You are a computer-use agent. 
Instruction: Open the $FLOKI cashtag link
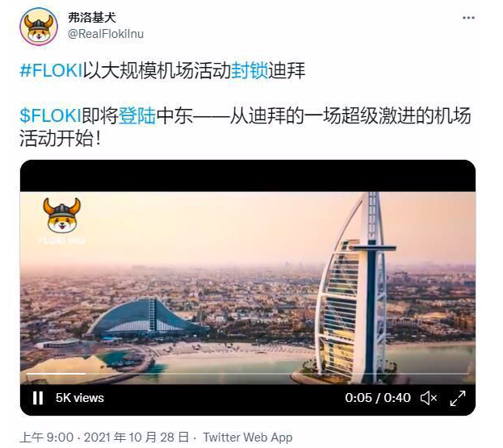click(50, 115)
